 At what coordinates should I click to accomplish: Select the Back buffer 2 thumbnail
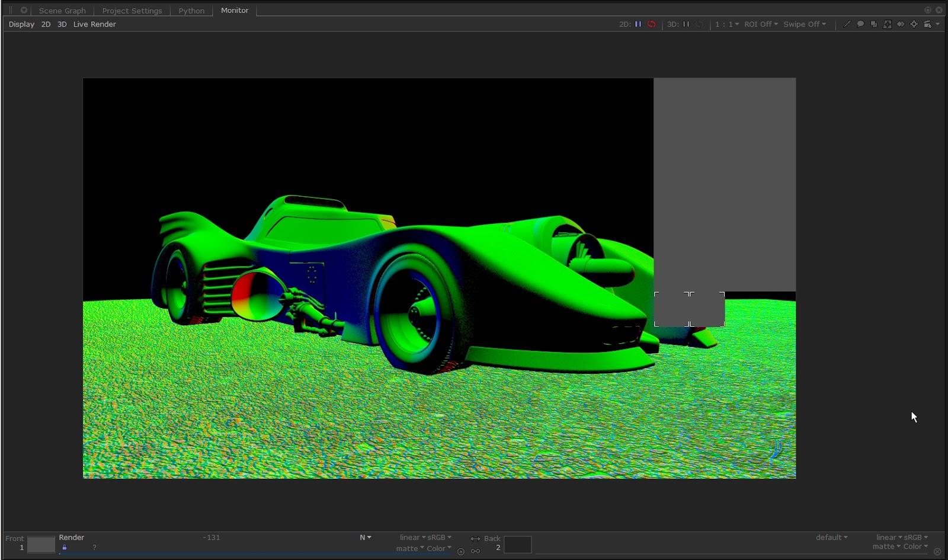[517, 545]
